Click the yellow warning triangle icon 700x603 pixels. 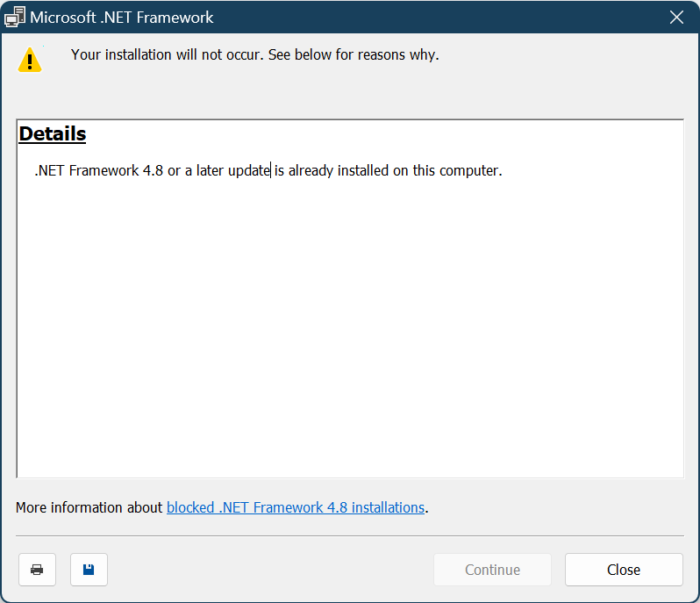30,60
